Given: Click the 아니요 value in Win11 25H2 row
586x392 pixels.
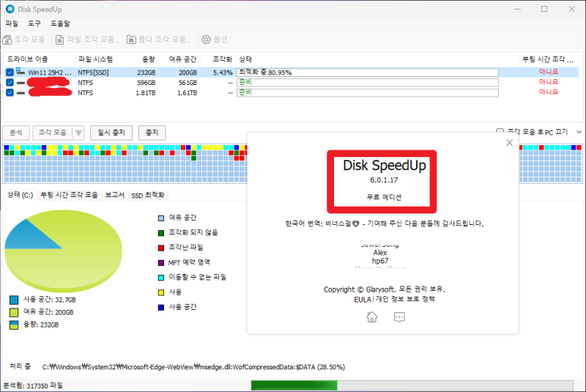Looking at the screenshot, I should point(548,72).
